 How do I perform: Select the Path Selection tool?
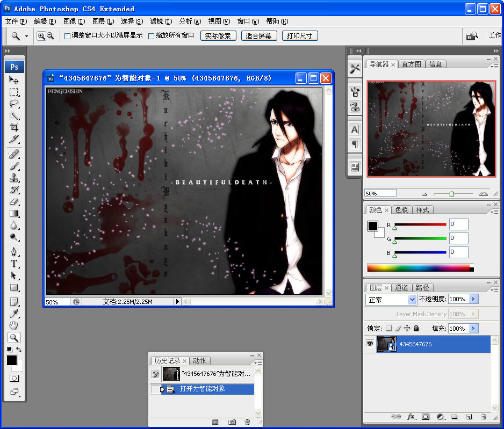14,275
